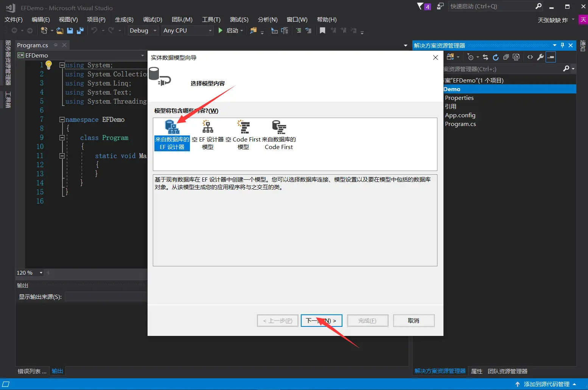The width and height of the screenshot is (588, 390).
Task: Open the 文件(F) menu
Action: click(14, 20)
